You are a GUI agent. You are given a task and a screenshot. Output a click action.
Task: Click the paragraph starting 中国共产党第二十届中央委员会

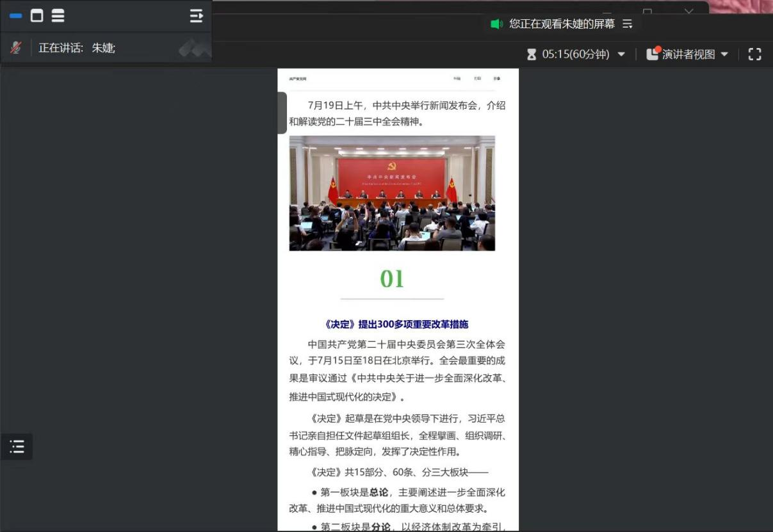coord(398,371)
